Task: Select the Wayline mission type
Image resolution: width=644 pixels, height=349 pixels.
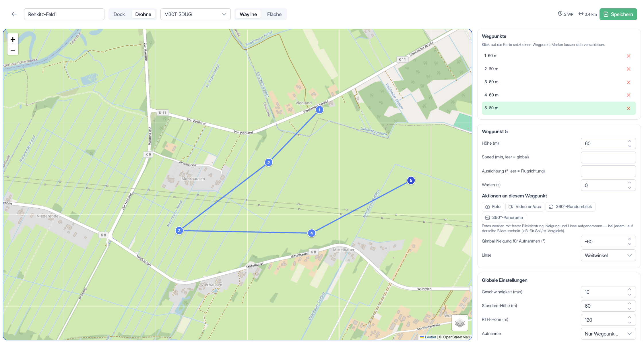Action: pos(248,14)
